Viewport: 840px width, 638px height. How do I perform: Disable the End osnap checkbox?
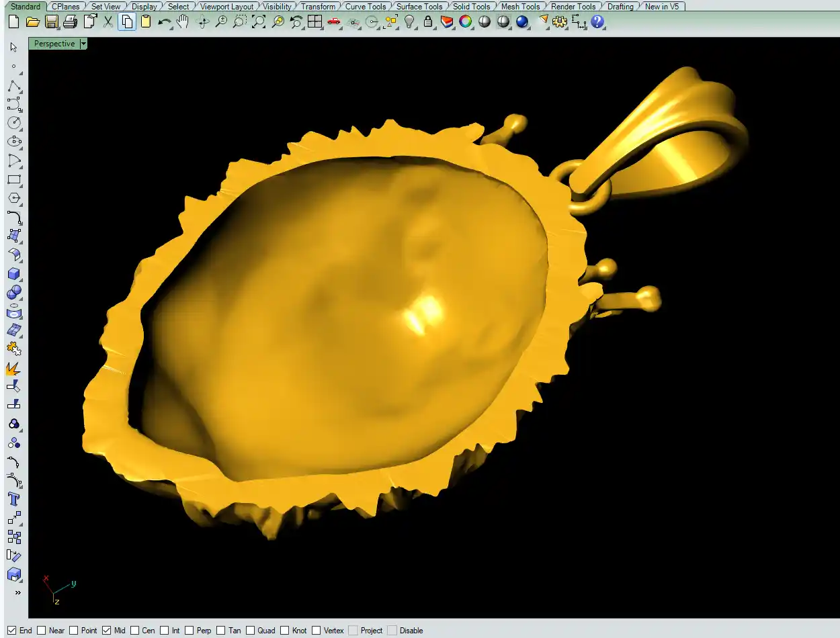point(11,630)
